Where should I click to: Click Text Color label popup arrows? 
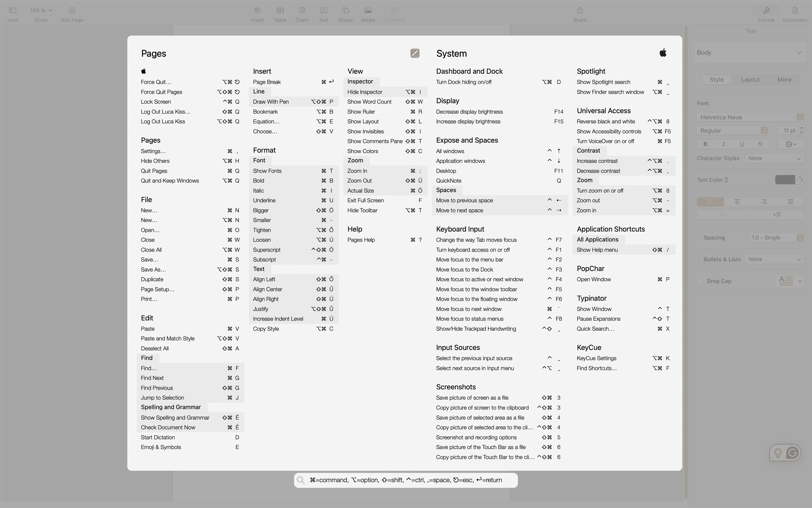(726, 180)
